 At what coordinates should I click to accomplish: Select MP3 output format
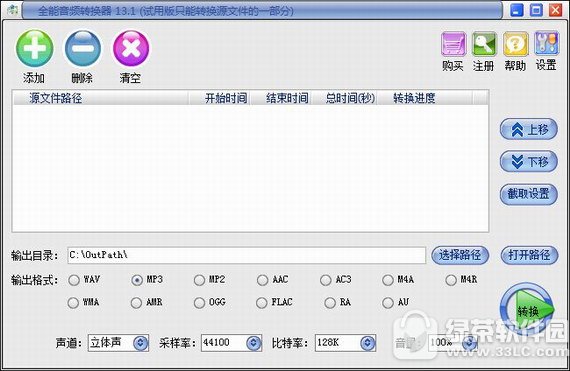pyautogui.click(x=137, y=280)
